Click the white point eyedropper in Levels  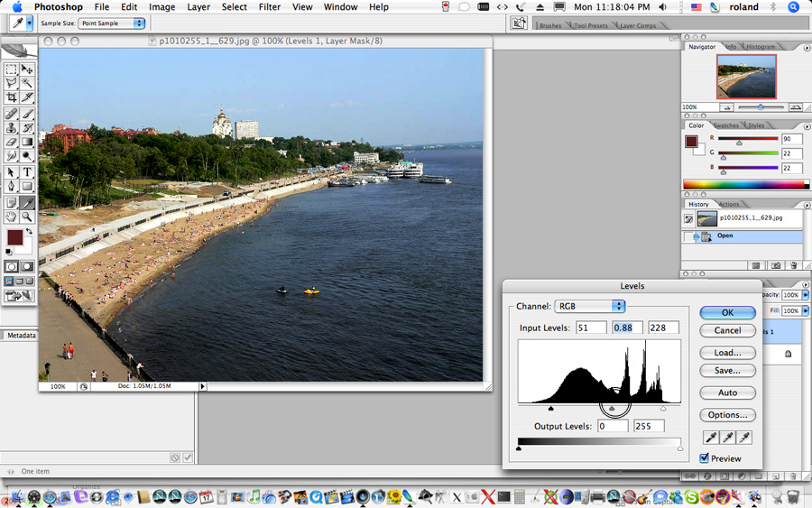point(744,438)
